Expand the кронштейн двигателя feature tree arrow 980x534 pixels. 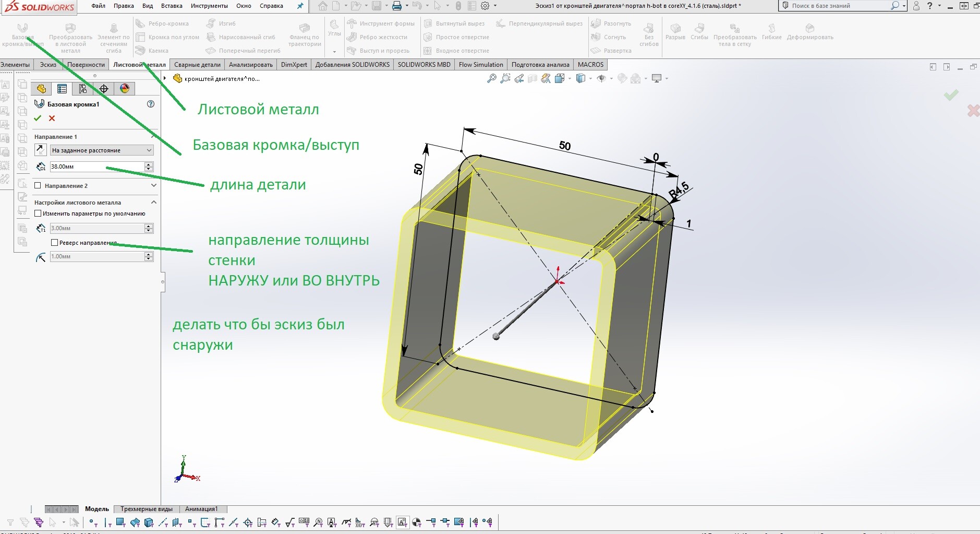point(165,78)
